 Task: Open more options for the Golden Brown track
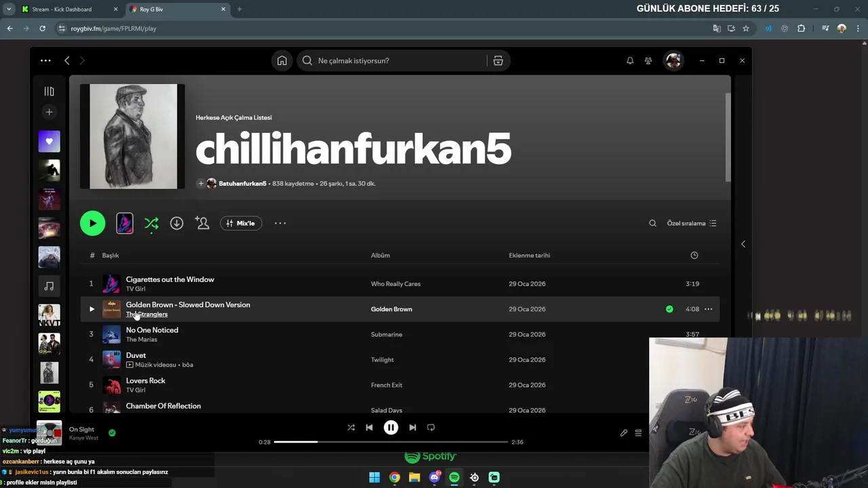[708, 309]
